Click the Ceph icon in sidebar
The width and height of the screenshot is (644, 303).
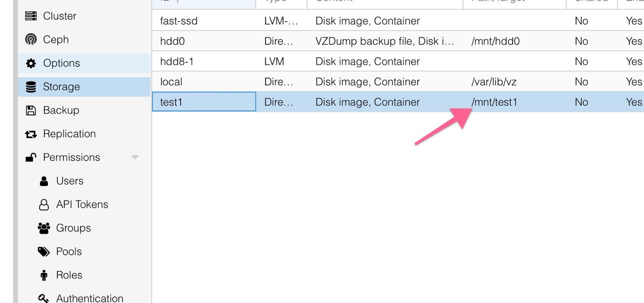(31, 40)
